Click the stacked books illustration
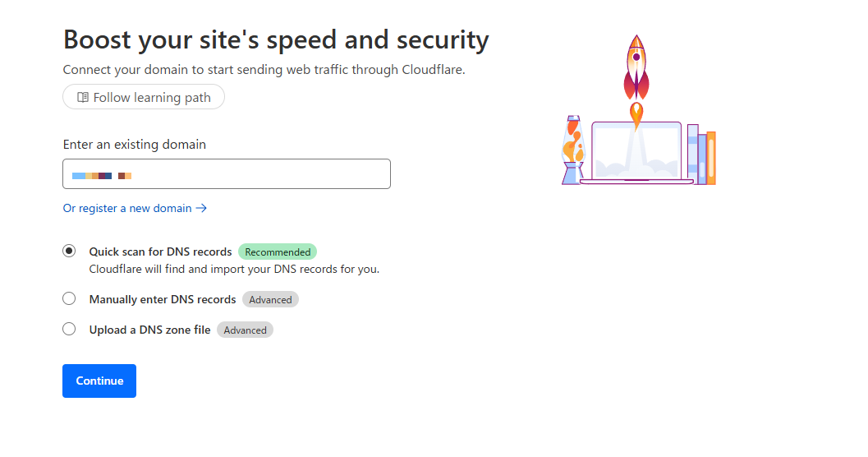Viewport: 868px width, 457px height. click(701, 155)
